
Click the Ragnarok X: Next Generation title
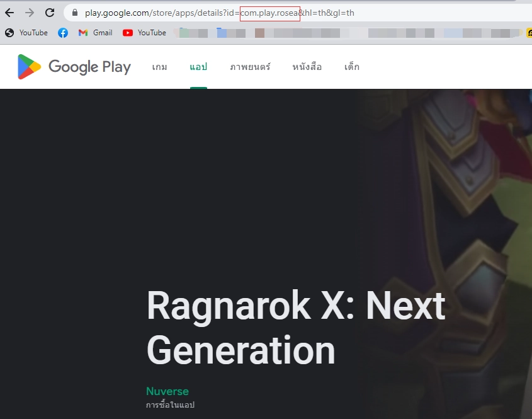pyautogui.click(x=295, y=328)
